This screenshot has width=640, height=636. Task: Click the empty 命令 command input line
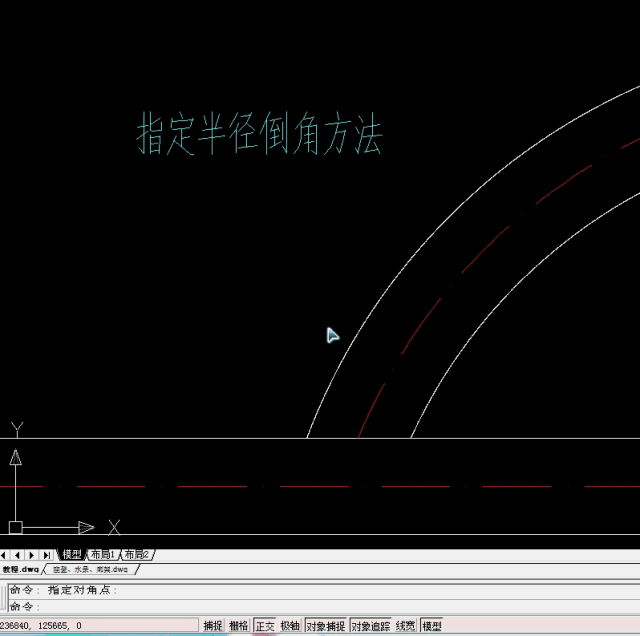tap(322, 606)
